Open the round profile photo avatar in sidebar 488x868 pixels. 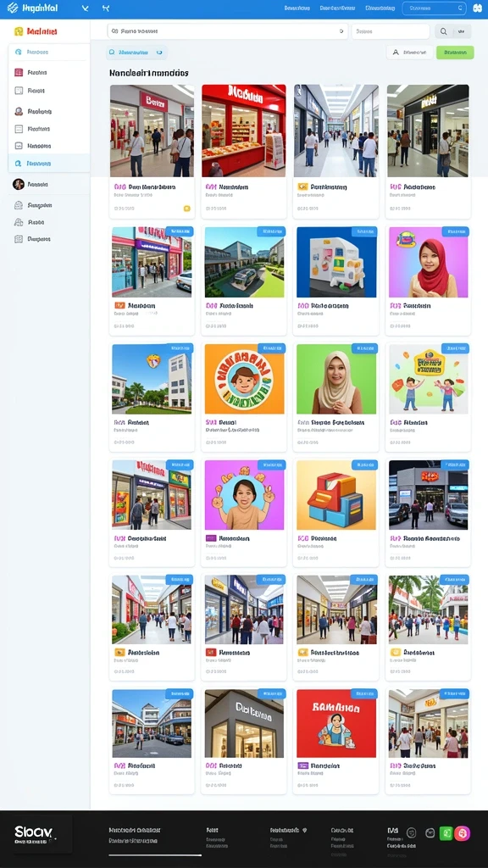(x=19, y=184)
